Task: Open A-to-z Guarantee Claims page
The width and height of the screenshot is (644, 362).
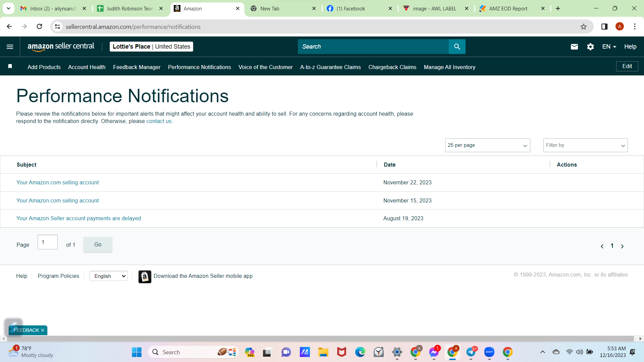Action: tap(330, 67)
